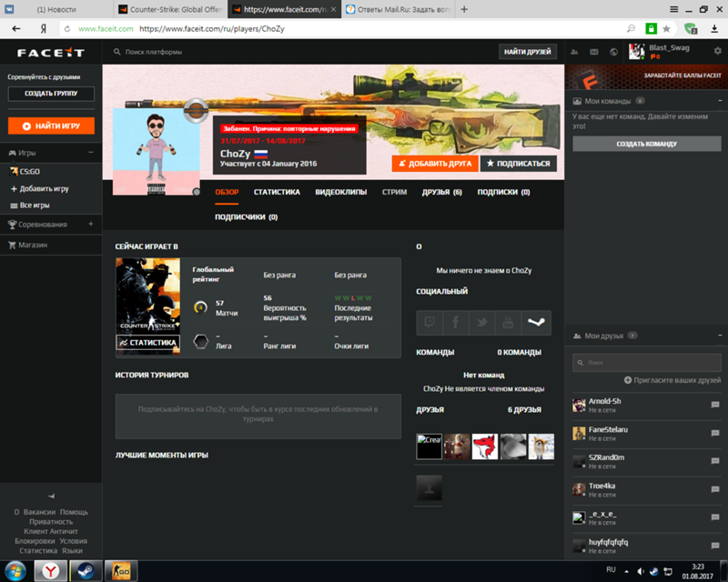The height and width of the screenshot is (582, 728).
Task: Open chat with Arnold-Sh
Action: coord(714,404)
